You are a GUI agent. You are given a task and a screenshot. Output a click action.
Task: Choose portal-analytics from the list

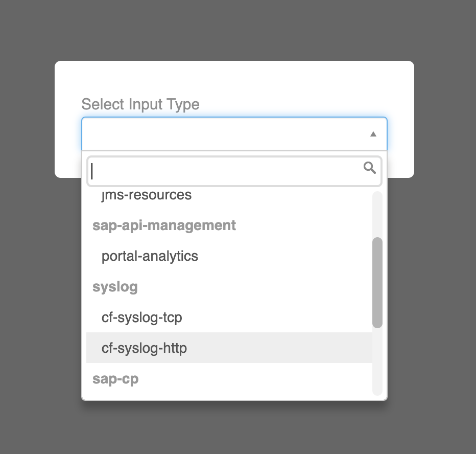point(150,256)
